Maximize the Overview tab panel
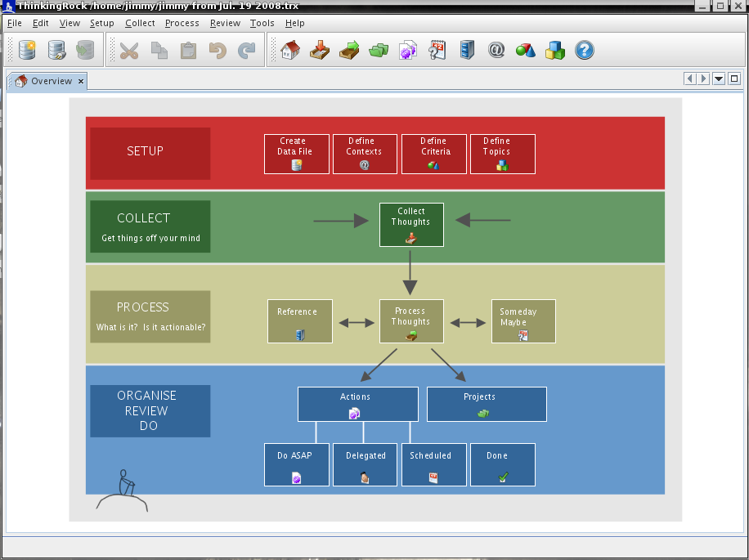749x560 pixels. pos(734,78)
